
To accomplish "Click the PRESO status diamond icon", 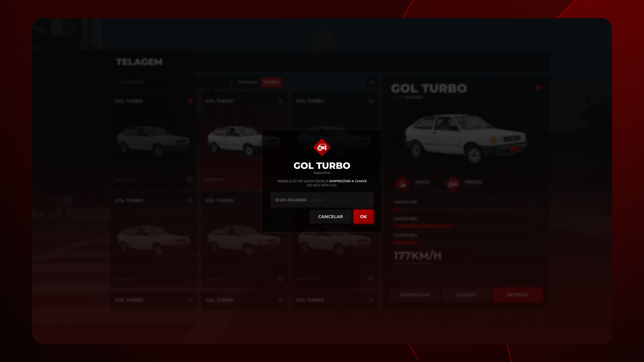I will (452, 184).
